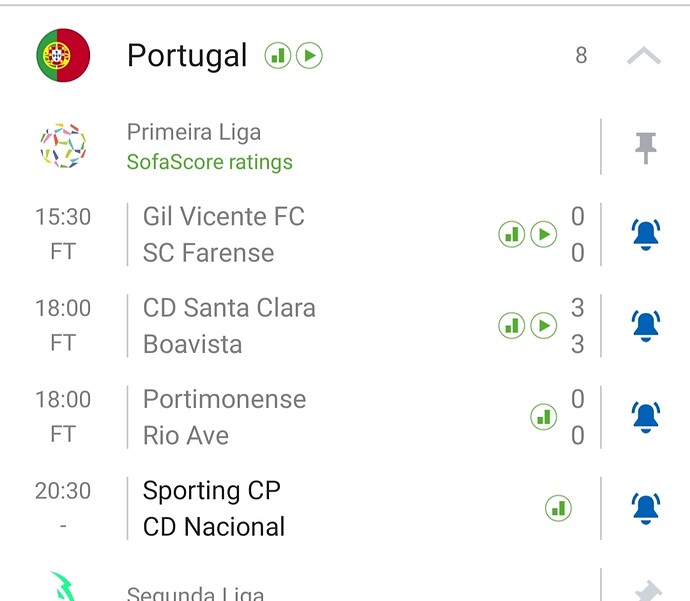Toggle notification bell for Sporting CP match
The height and width of the screenshot is (601, 690).
[646, 509]
